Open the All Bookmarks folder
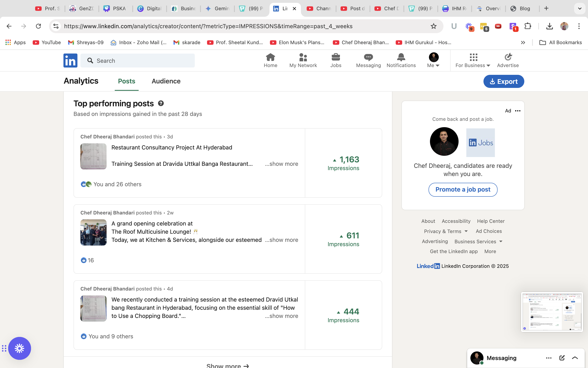588x368 pixels. 560,42
